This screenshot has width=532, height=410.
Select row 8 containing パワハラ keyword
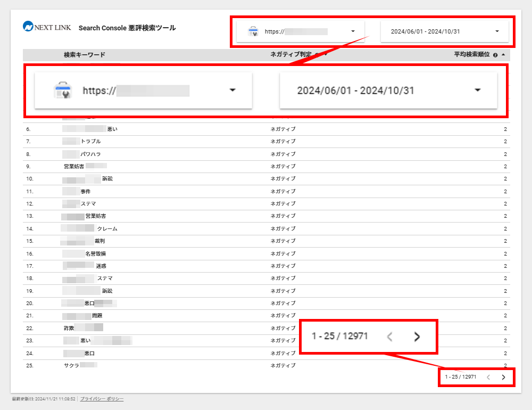pos(90,154)
